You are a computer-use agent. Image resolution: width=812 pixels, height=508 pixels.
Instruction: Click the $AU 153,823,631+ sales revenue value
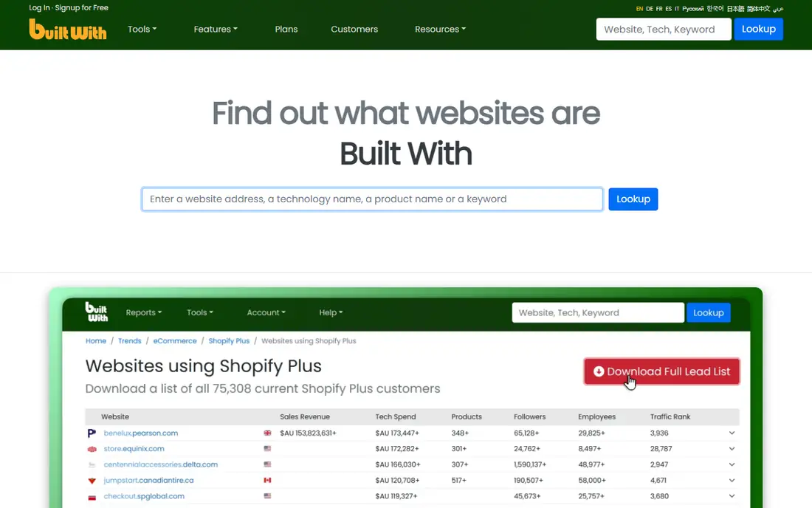[x=308, y=433]
